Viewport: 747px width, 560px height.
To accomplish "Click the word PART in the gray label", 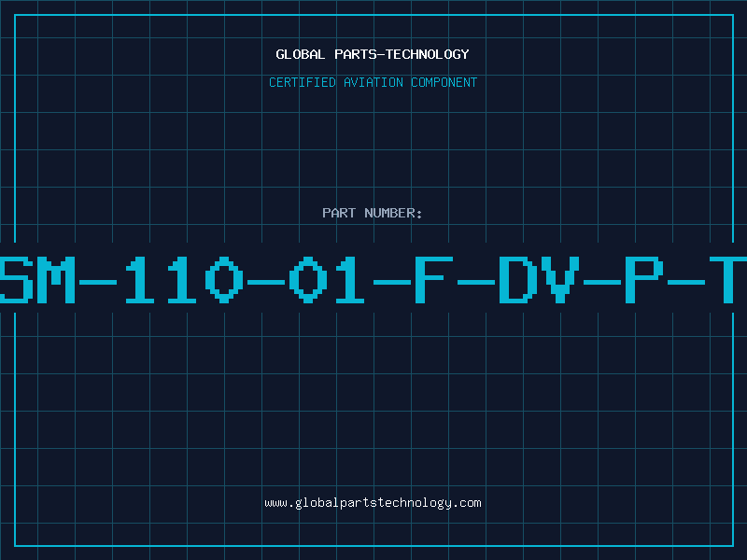I will (339, 213).
